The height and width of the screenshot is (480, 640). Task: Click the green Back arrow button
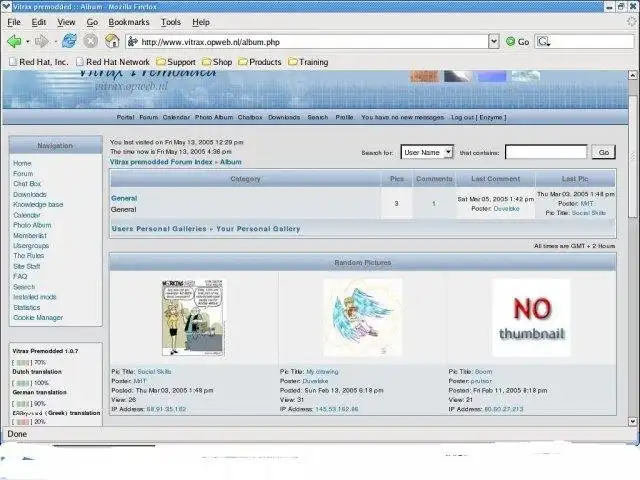14,41
